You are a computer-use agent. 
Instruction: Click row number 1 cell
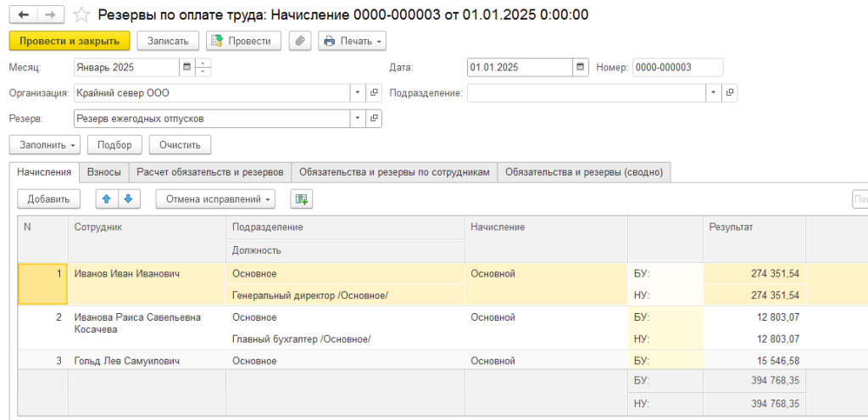43,284
